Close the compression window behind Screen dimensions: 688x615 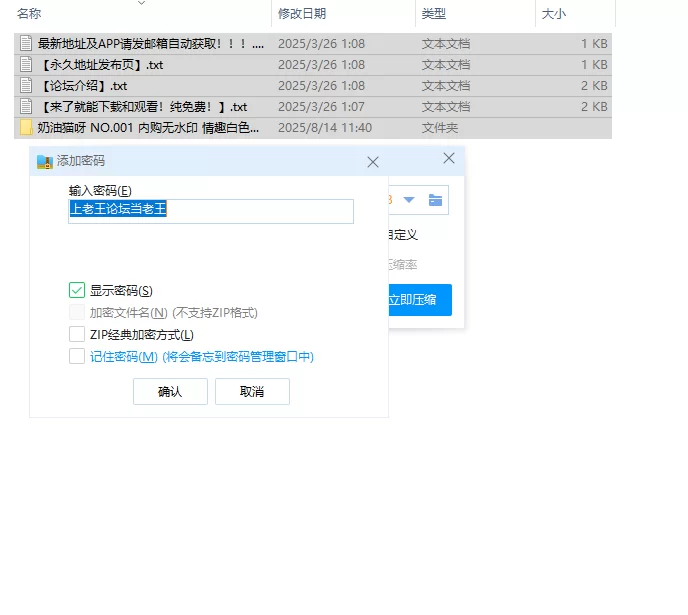449,158
